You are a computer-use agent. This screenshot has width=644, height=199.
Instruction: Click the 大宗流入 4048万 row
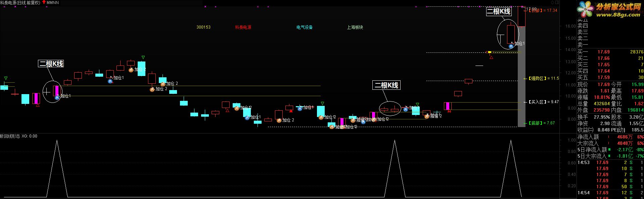point(610,143)
